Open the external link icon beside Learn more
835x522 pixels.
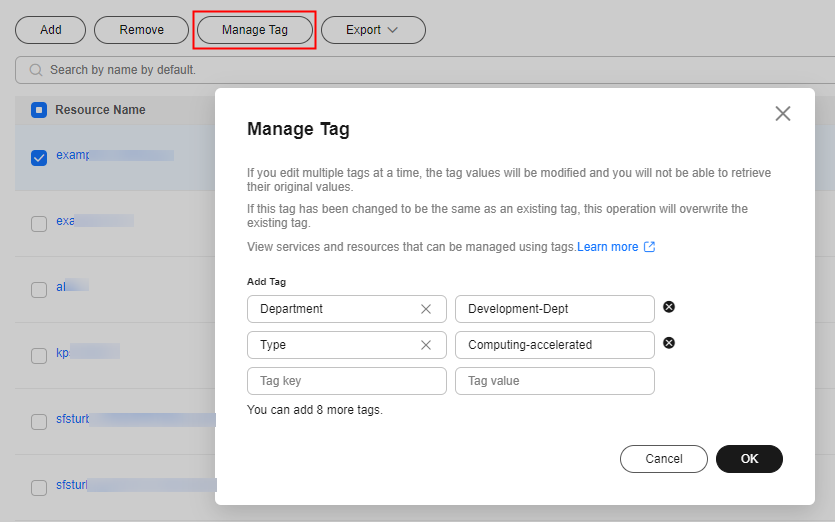[x=650, y=247]
